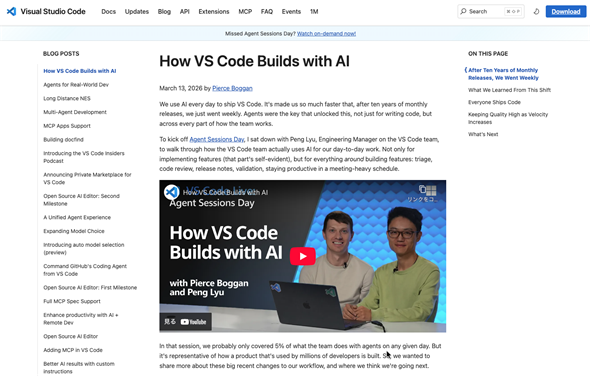Focus the Search field
Image resolution: width=590 pixels, height=376 pixels.
click(x=491, y=12)
